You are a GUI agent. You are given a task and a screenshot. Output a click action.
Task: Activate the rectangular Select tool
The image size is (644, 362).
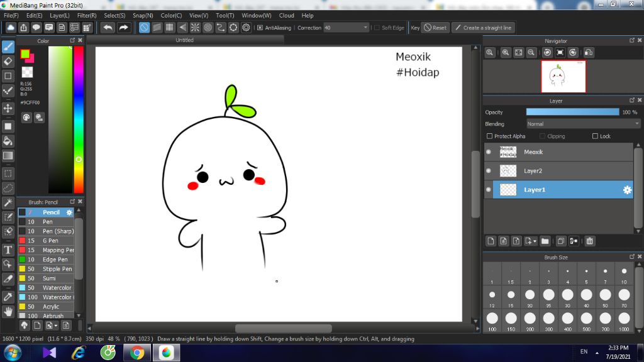coord(8,173)
